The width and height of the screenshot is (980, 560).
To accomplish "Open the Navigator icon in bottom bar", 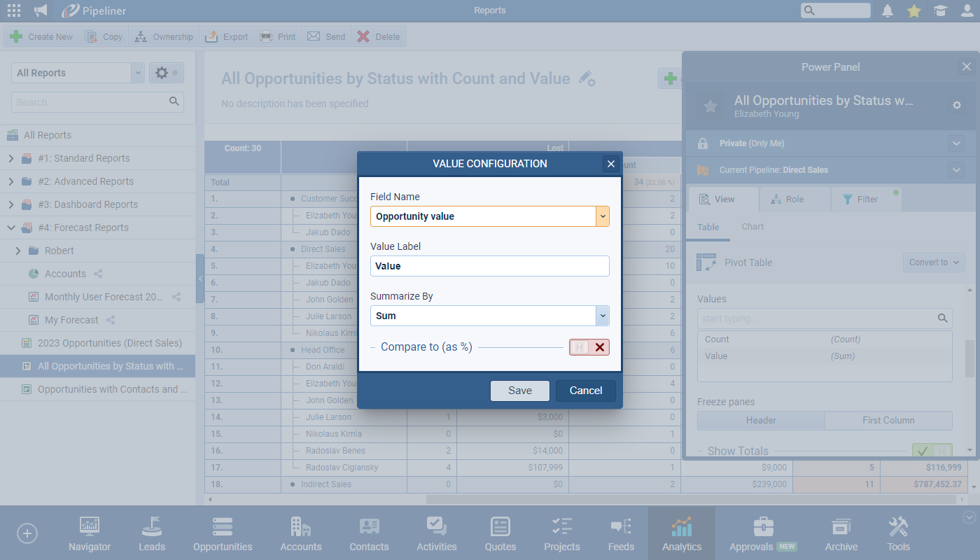I will click(90, 533).
